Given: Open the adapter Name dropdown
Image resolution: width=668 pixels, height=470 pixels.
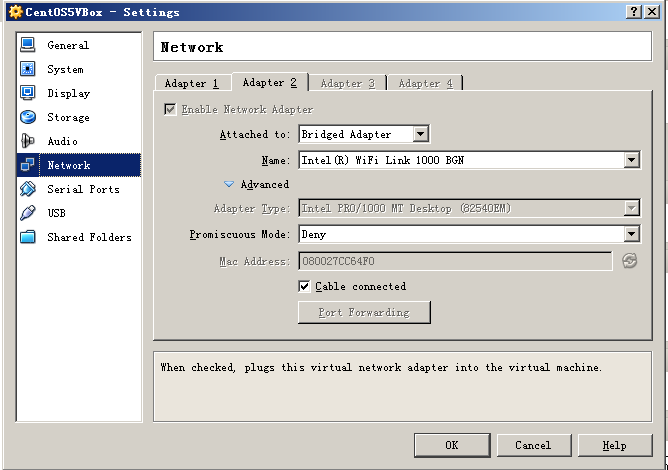Looking at the screenshot, I should [469, 160].
